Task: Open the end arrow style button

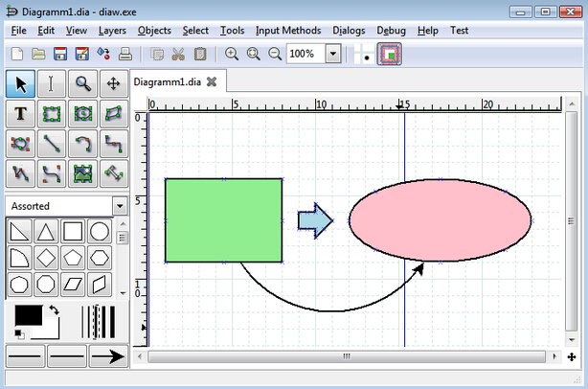Action: (108, 356)
